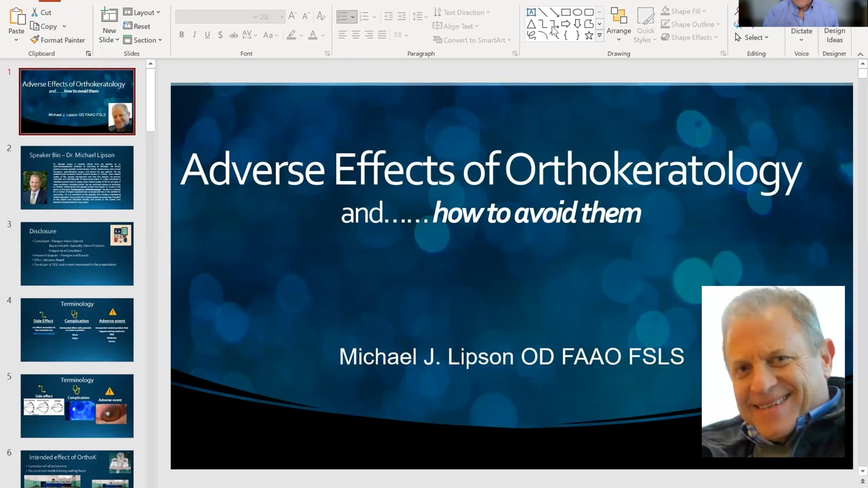Image resolution: width=868 pixels, height=488 pixels.
Task: Open the Convert to SmartArt menu
Action: 472,40
